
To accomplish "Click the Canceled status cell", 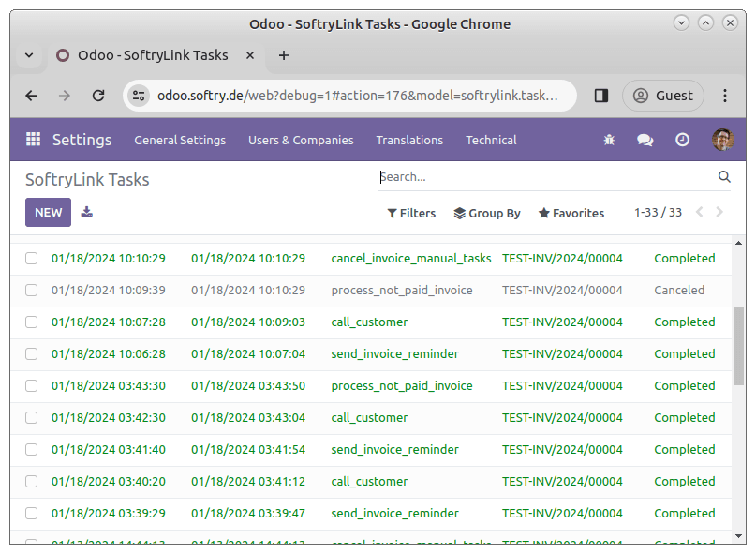I will [x=679, y=290].
